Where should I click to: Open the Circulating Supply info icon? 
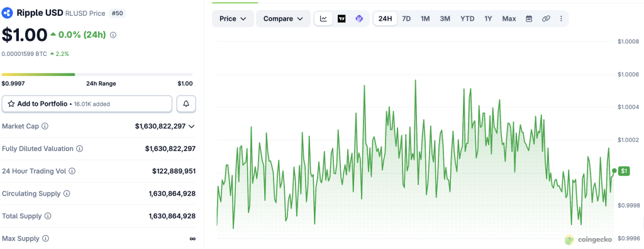[67, 194]
